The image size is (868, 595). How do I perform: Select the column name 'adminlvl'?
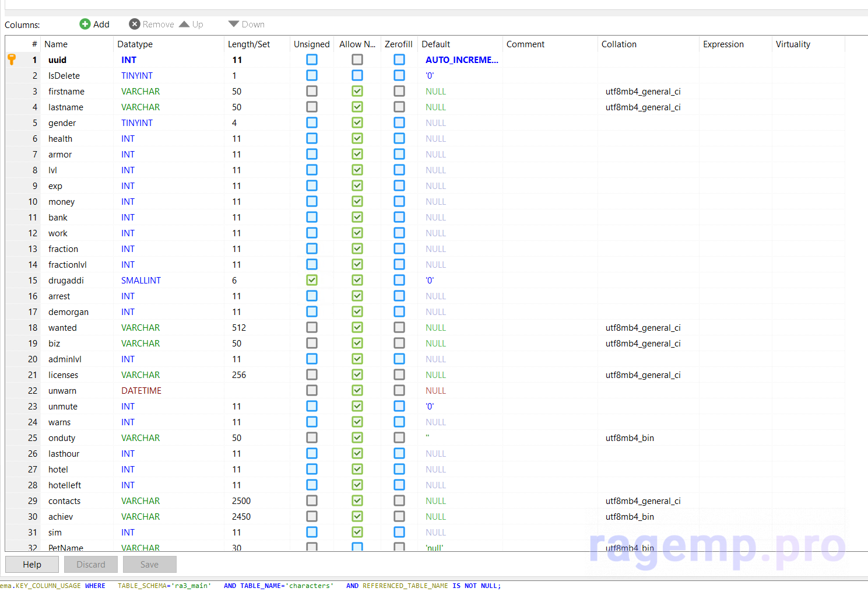point(65,359)
